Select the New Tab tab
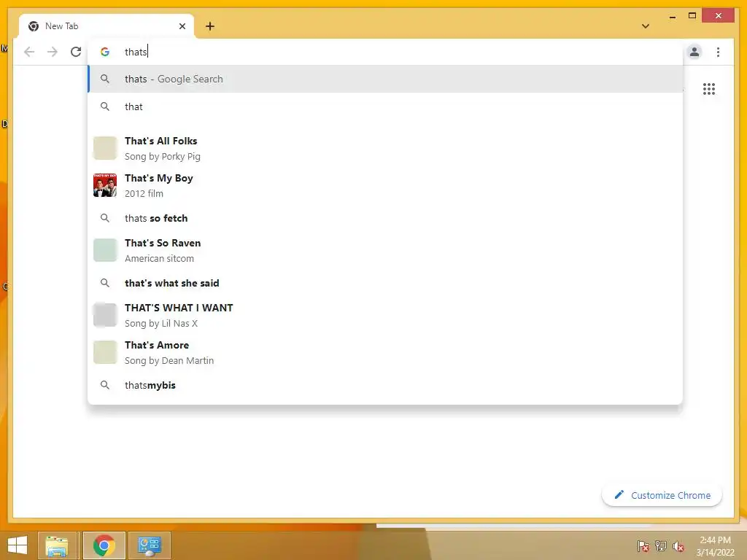 click(107, 26)
